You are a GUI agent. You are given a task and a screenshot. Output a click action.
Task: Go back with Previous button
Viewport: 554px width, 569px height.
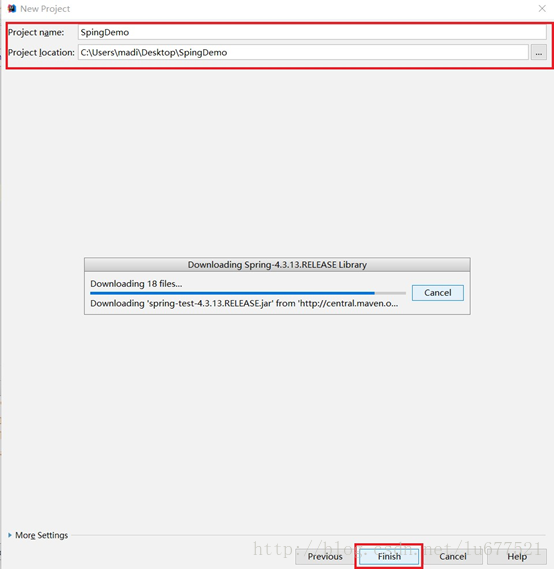[x=325, y=556]
